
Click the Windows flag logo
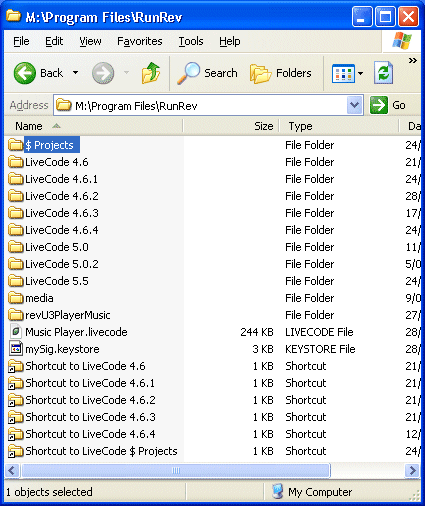tap(402, 41)
